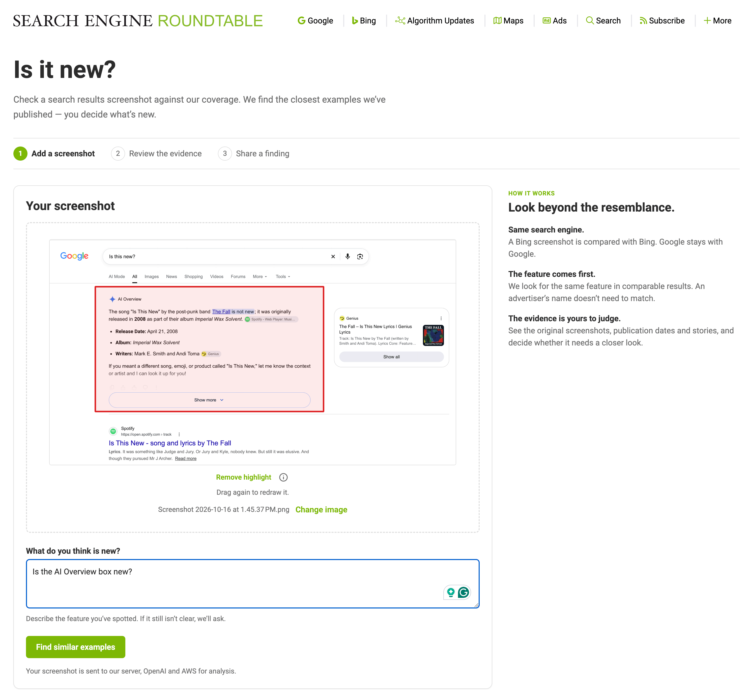Select step 3 Share a finding
Image resolution: width=749 pixels, height=700 pixels.
tap(253, 154)
